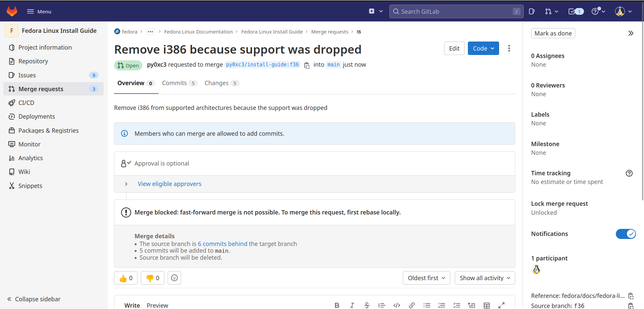644x309 pixels.
Task: Open the Show all activity dropdown
Action: 485,278
